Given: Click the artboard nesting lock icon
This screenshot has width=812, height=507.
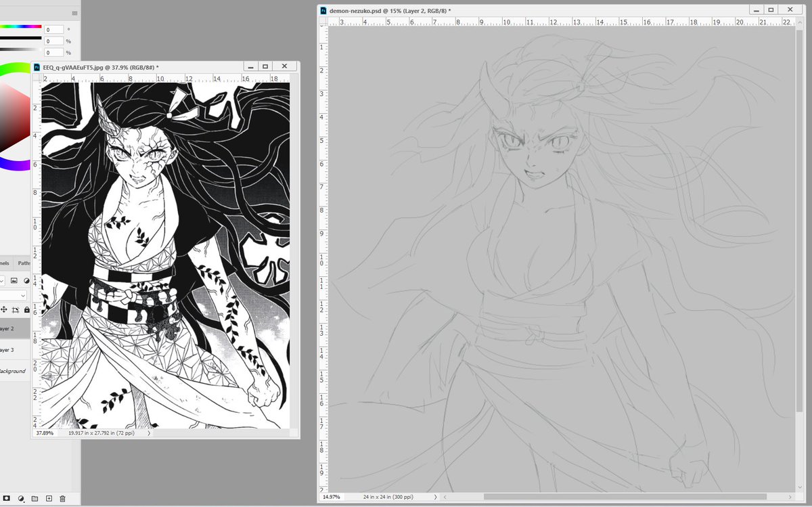Looking at the screenshot, I should (16, 310).
